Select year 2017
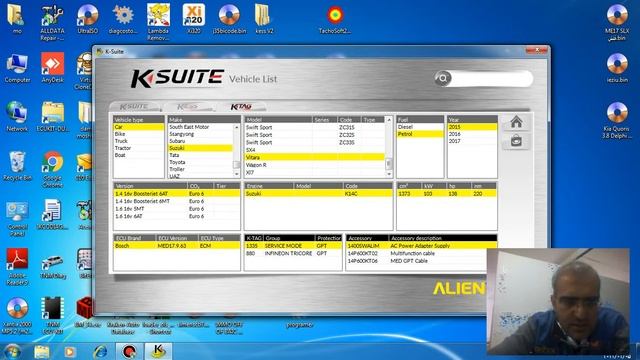This screenshot has height=360, width=640. 472,141
